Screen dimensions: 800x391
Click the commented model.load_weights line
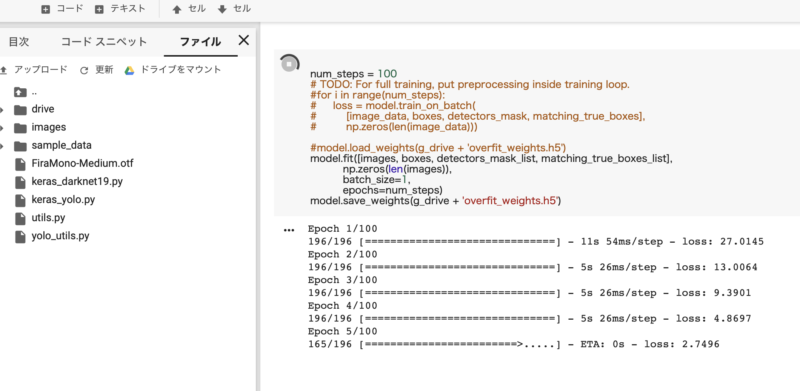tap(438, 148)
